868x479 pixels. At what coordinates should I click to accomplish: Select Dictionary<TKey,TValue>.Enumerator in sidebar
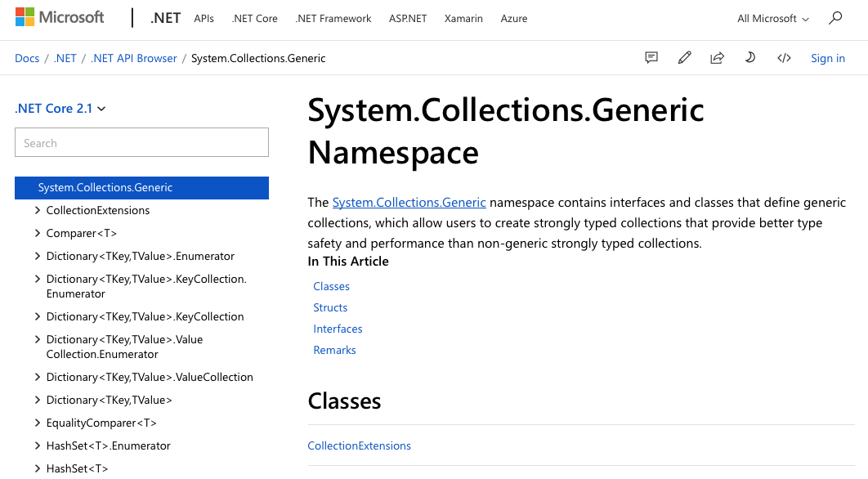(140, 256)
